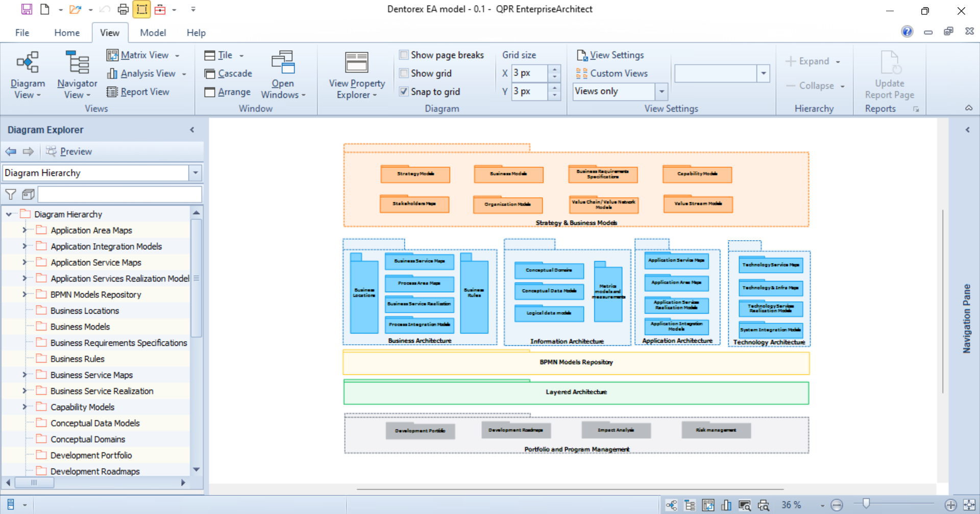Click the Save icon in quick access toolbar
The image size is (980, 514).
pyautogui.click(x=27, y=9)
